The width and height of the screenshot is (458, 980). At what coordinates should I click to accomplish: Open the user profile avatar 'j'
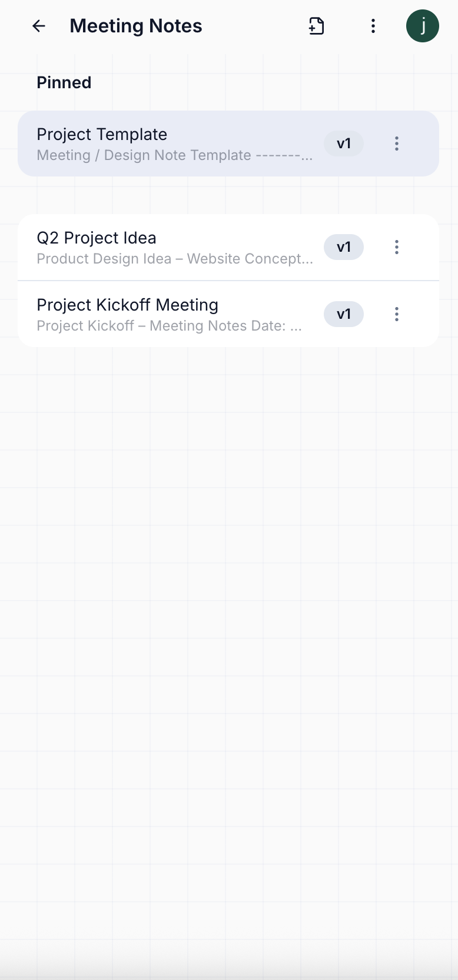(x=422, y=26)
